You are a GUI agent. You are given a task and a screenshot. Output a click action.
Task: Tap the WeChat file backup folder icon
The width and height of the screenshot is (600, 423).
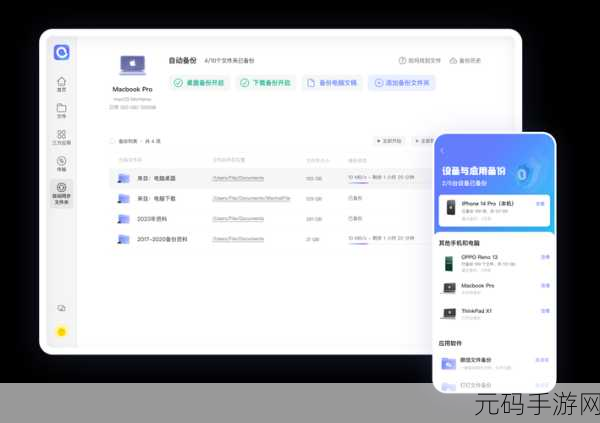[448, 363]
